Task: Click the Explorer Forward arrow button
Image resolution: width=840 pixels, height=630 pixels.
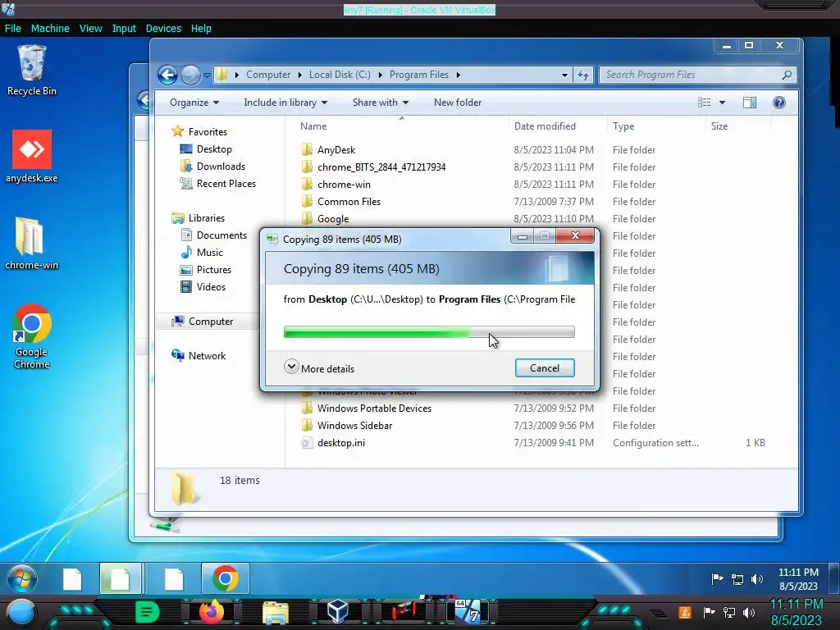Action: coord(189,75)
